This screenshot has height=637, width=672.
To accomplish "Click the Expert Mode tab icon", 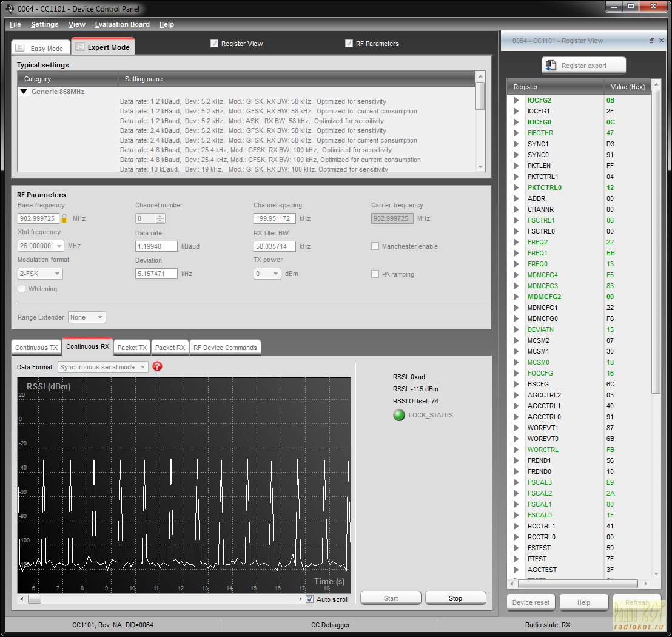I will (79, 47).
